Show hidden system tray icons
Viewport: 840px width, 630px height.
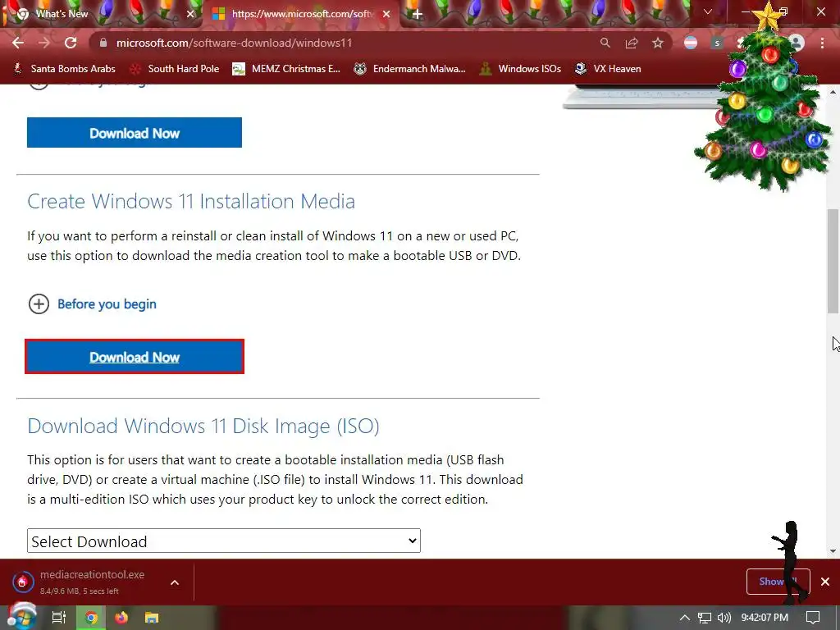click(x=685, y=618)
